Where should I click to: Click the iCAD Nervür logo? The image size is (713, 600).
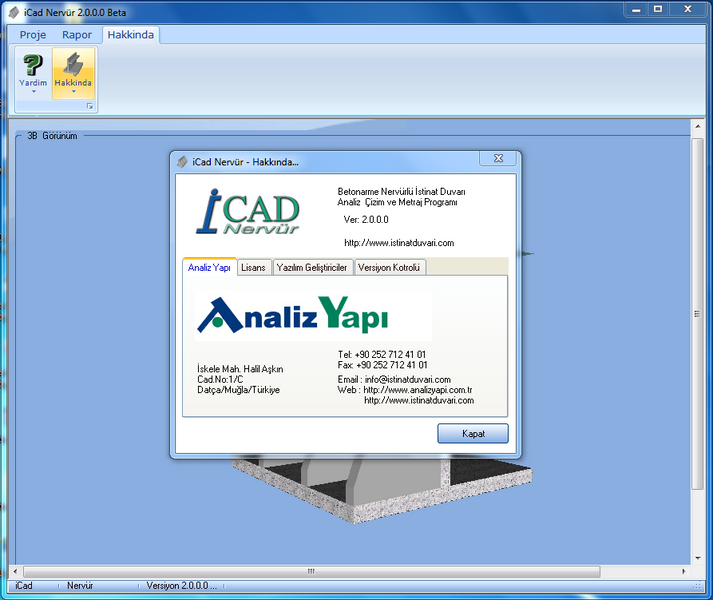point(248,212)
